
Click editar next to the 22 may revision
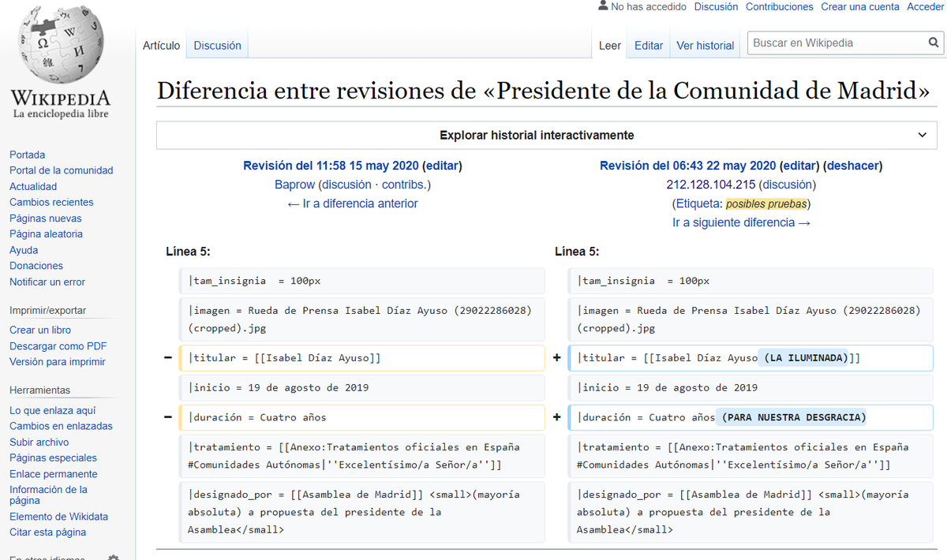pyautogui.click(x=799, y=166)
